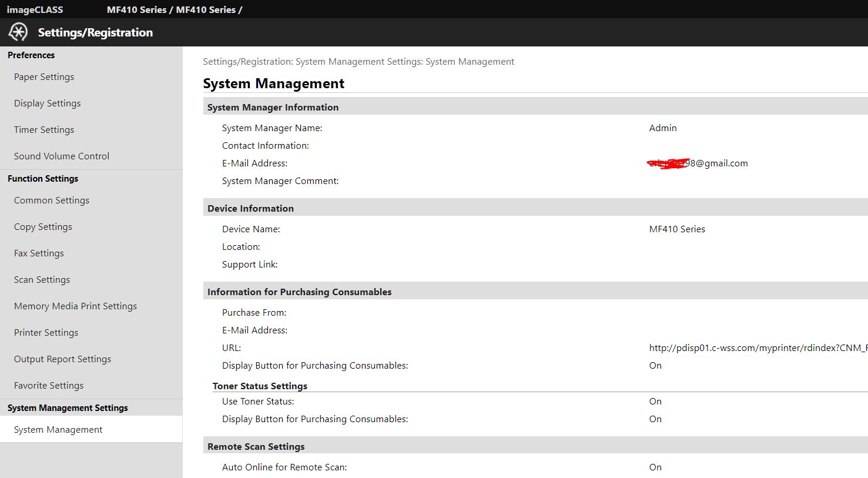Click the System Management Settings sidebar heading
Image resolution: width=868 pixels, height=478 pixels.
pyautogui.click(x=68, y=408)
